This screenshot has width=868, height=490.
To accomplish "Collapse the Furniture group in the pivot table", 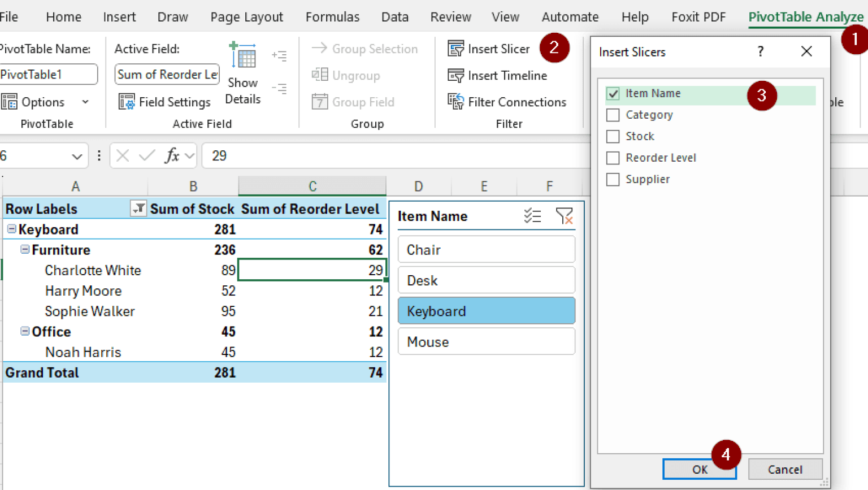I will click(x=25, y=250).
